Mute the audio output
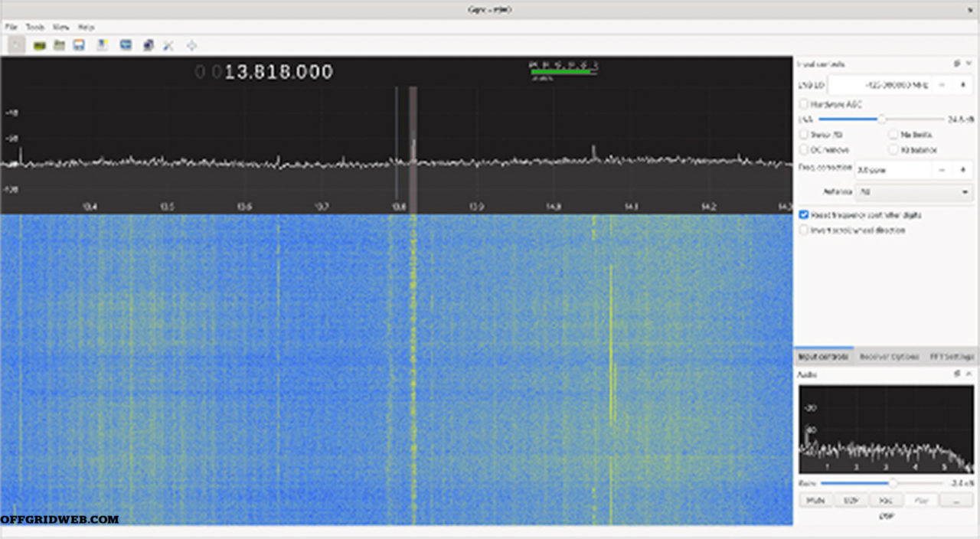Screen dimensions: 980x539 pos(815,500)
